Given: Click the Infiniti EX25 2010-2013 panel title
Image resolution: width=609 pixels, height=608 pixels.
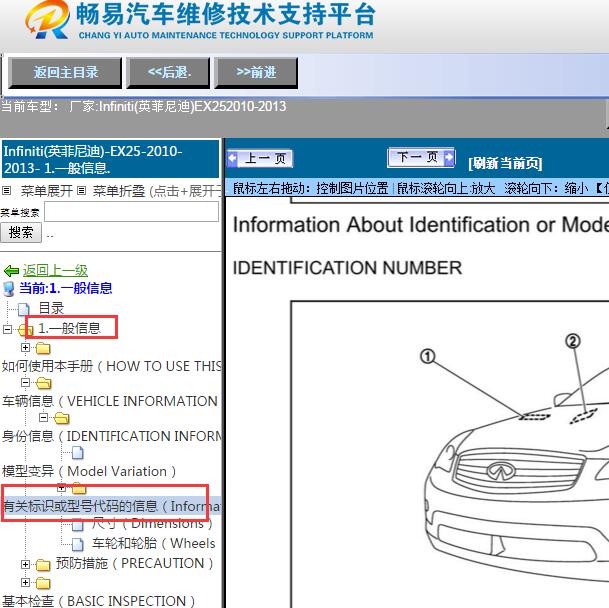Looking at the screenshot, I should tap(111, 159).
